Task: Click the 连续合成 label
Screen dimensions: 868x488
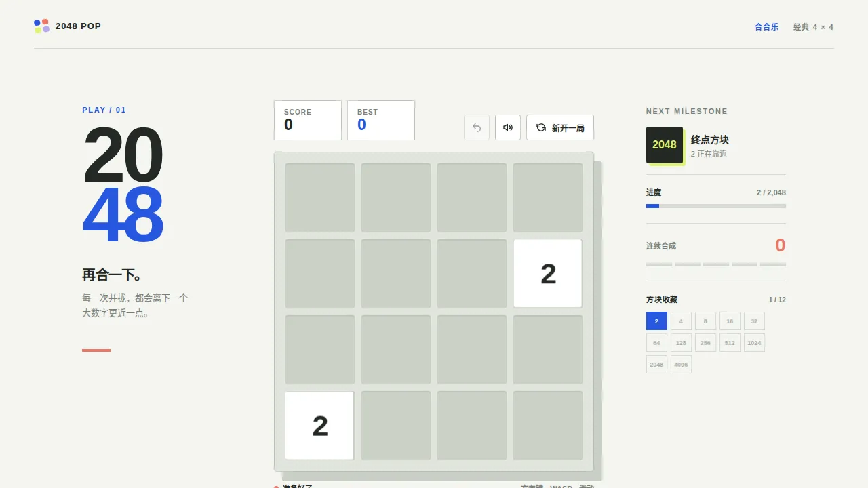Action: point(661,246)
